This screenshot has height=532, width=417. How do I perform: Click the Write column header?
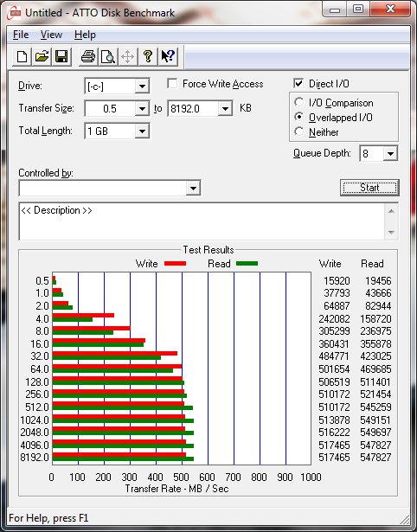330,264
